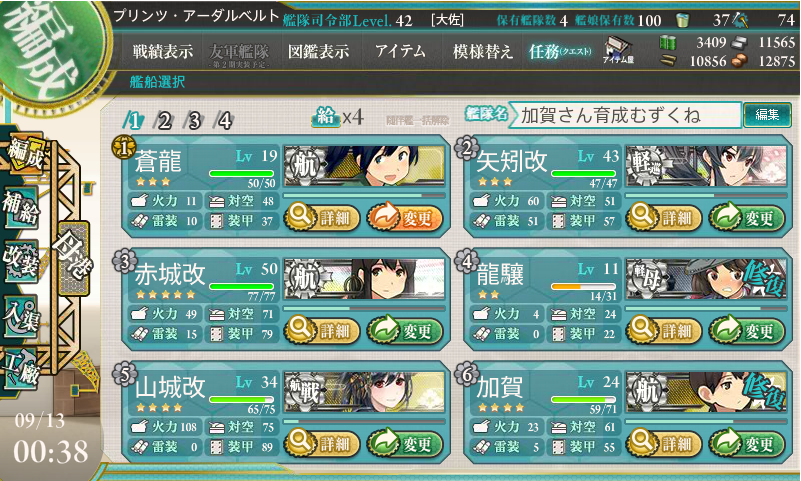Open the 工廠 (factory) side menu icon
Viewport: 801px width, 481px height.
pyautogui.click(x=21, y=369)
